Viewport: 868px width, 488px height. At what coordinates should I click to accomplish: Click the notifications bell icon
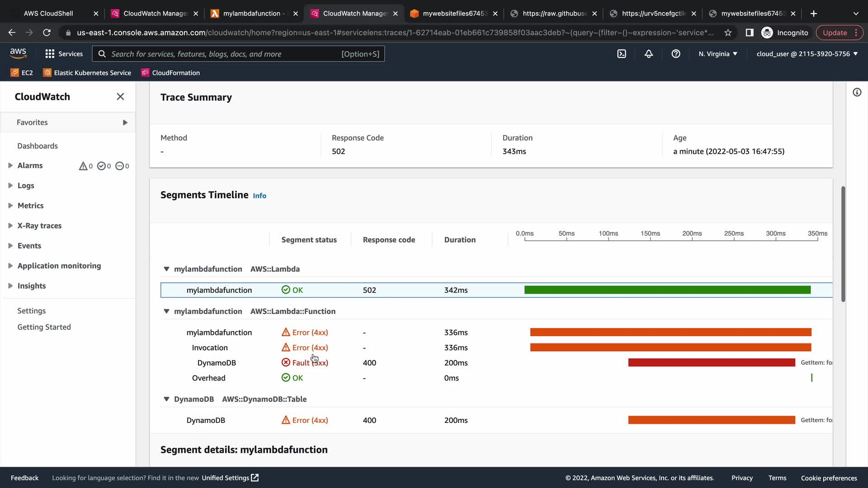click(649, 54)
